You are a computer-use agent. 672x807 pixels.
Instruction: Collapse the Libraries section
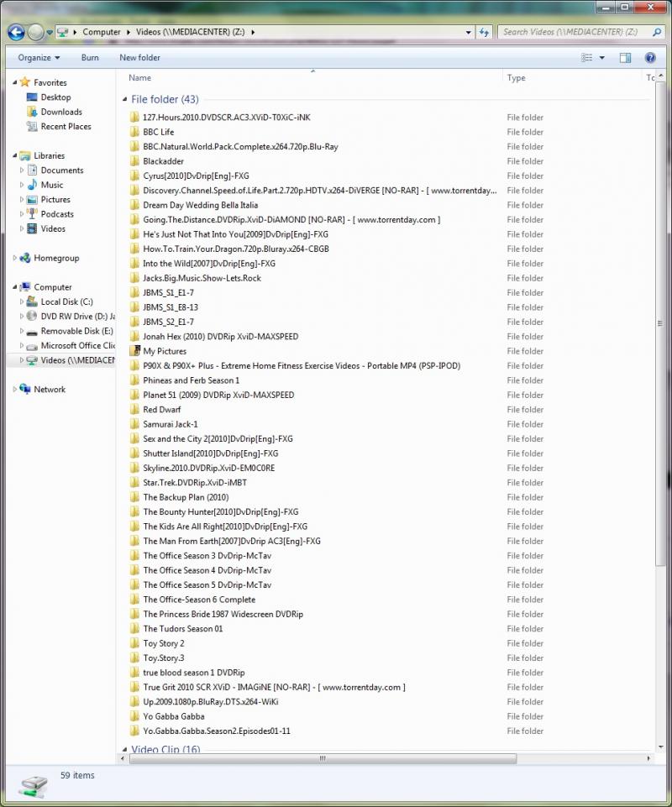pos(14,155)
